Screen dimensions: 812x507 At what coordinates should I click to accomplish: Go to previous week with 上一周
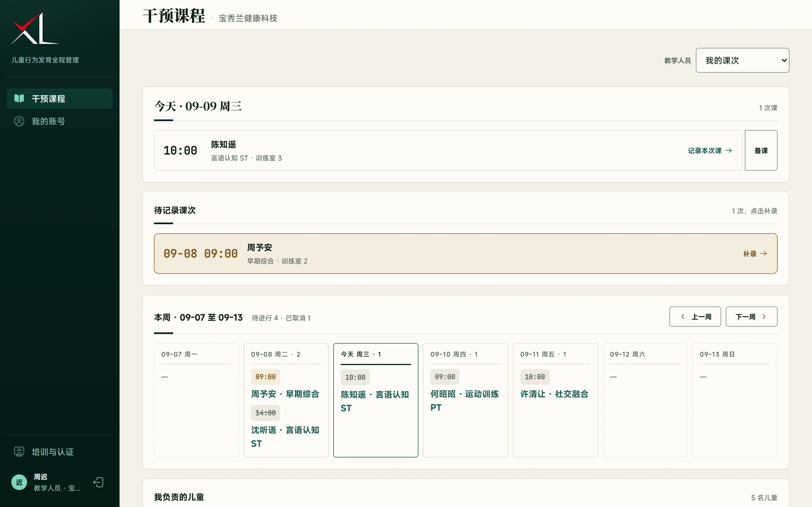coord(695,317)
